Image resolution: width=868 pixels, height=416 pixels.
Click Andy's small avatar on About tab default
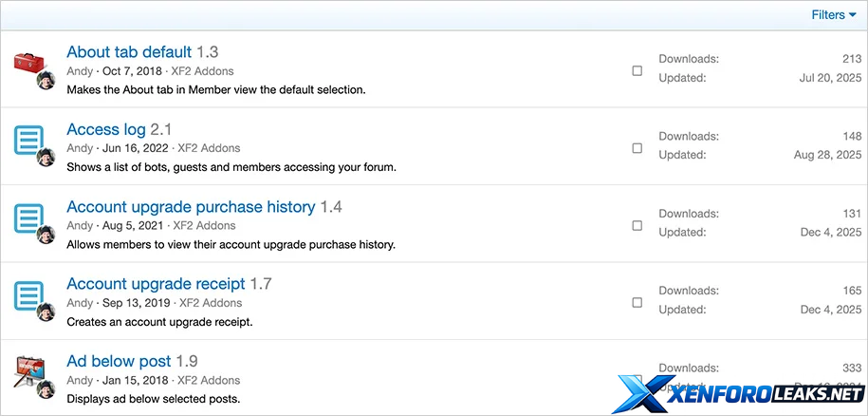(46, 80)
